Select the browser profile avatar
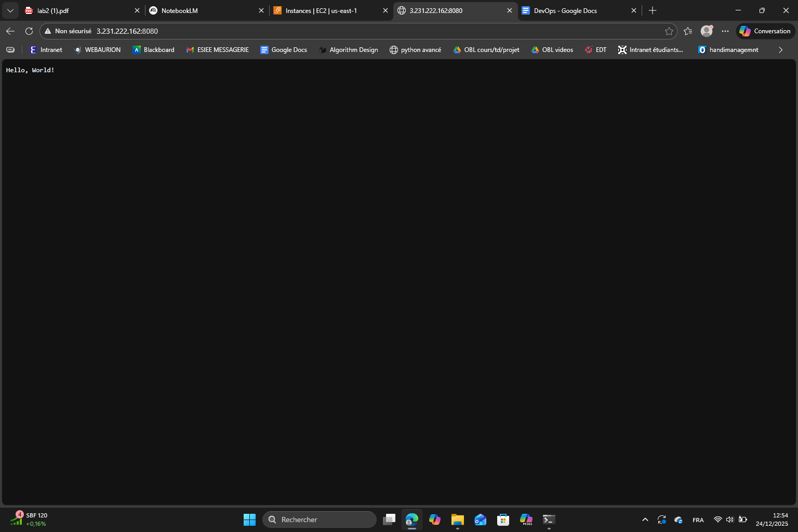This screenshot has height=532, width=798. pos(706,31)
